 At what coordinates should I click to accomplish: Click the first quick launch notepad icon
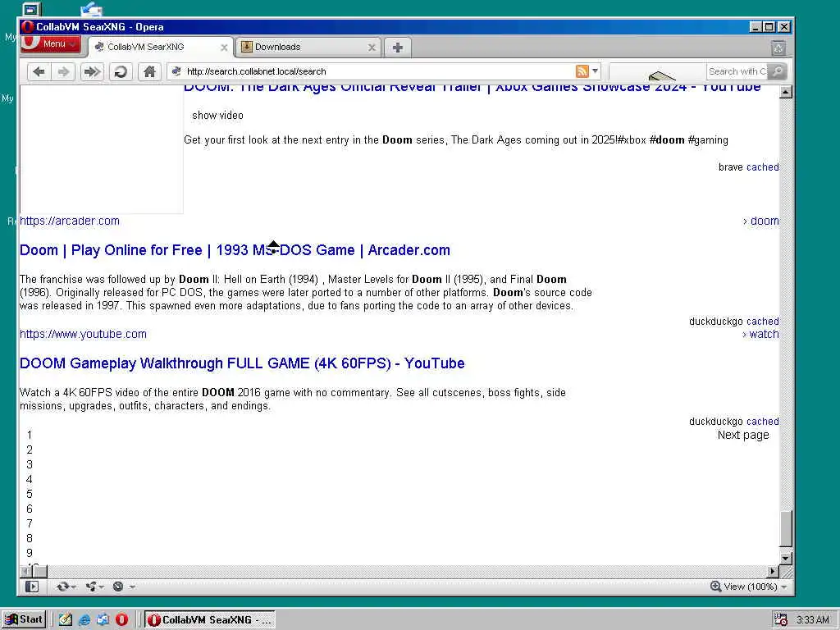click(66, 620)
